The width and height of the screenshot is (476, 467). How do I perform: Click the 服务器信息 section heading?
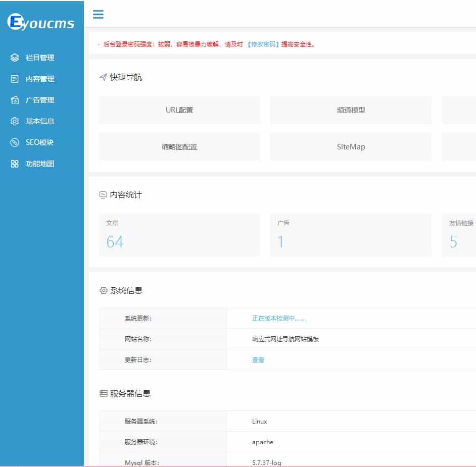[x=130, y=394]
